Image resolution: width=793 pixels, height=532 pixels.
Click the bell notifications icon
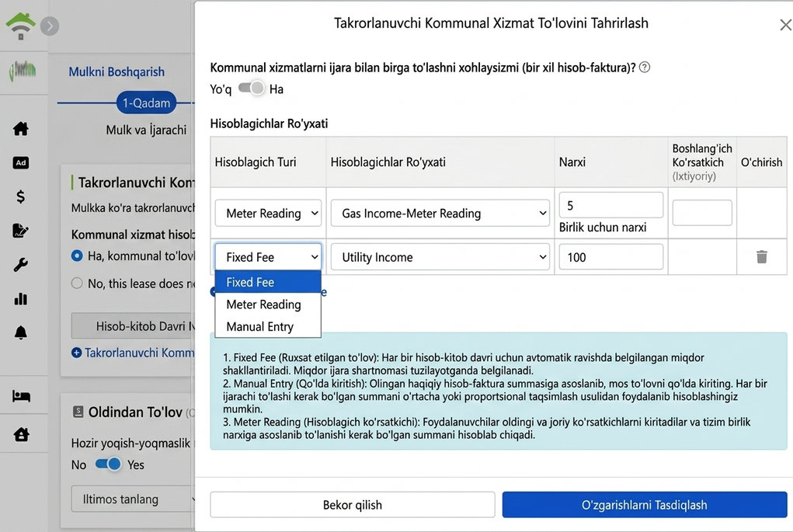pos(21,332)
